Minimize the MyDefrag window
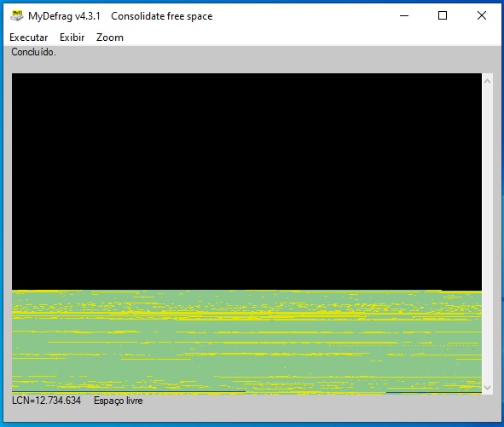The image size is (504, 427). pos(404,15)
